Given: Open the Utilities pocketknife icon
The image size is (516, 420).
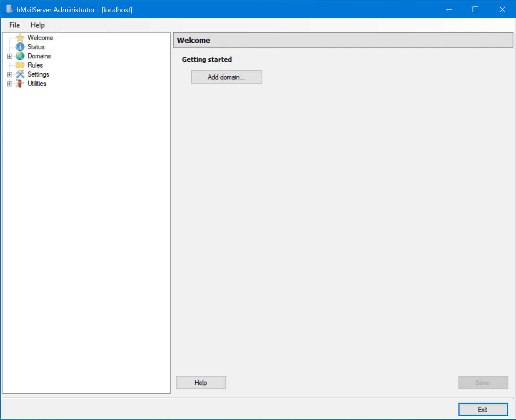Looking at the screenshot, I should coord(20,84).
